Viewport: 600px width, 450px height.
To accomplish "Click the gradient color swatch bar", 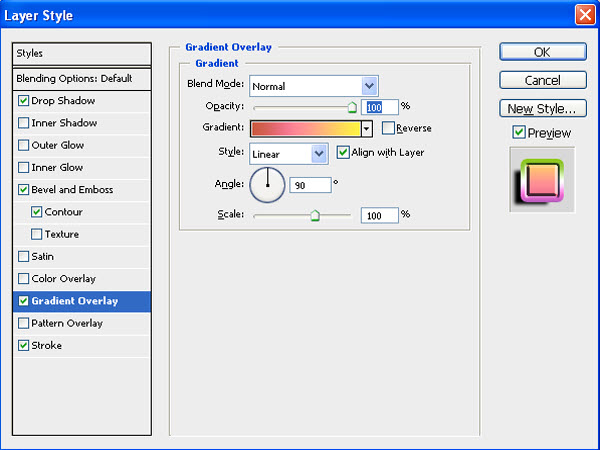I will [x=305, y=128].
